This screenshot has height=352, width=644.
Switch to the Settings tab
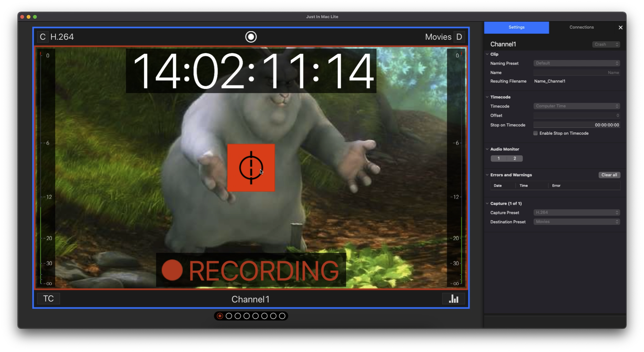coord(516,27)
